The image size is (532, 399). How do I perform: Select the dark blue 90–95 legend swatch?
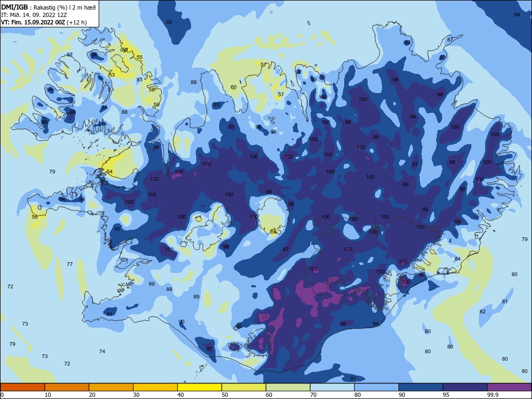421,387
